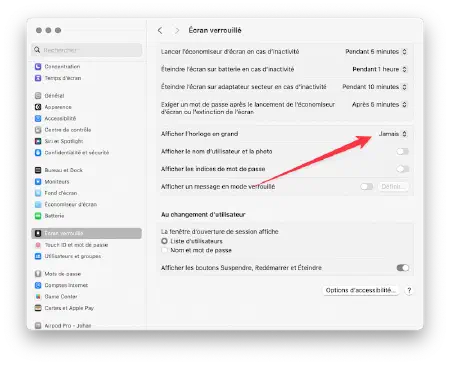Open the Général gear icon

(x=38, y=96)
